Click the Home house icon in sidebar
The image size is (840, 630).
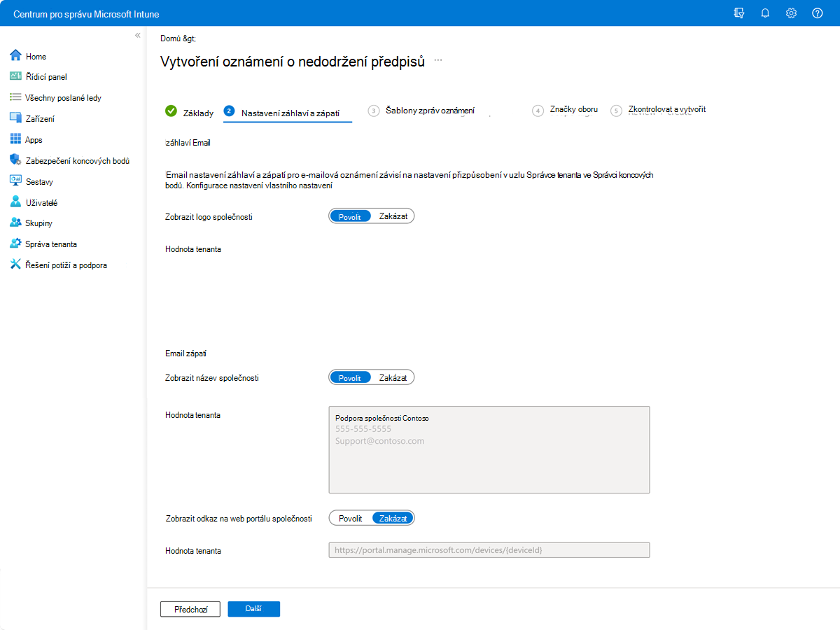[x=15, y=56]
